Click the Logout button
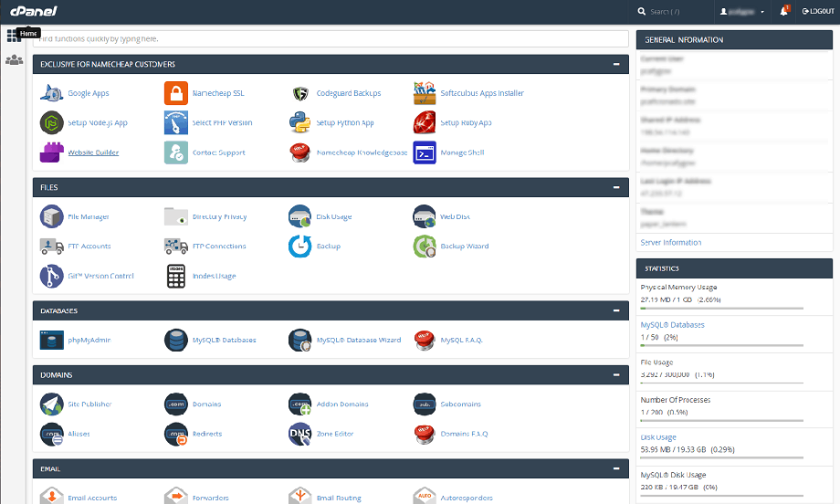Image resolution: width=840 pixels, height=504 pixels. 818,11
